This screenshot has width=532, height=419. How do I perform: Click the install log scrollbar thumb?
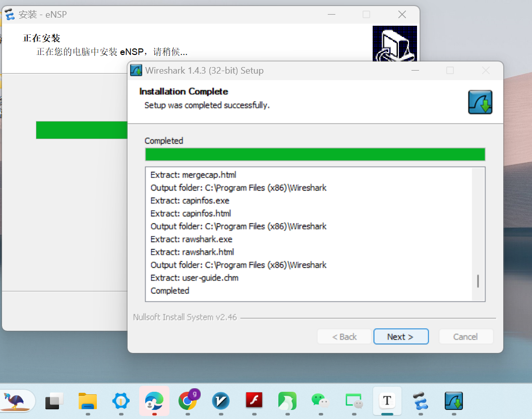478,281
